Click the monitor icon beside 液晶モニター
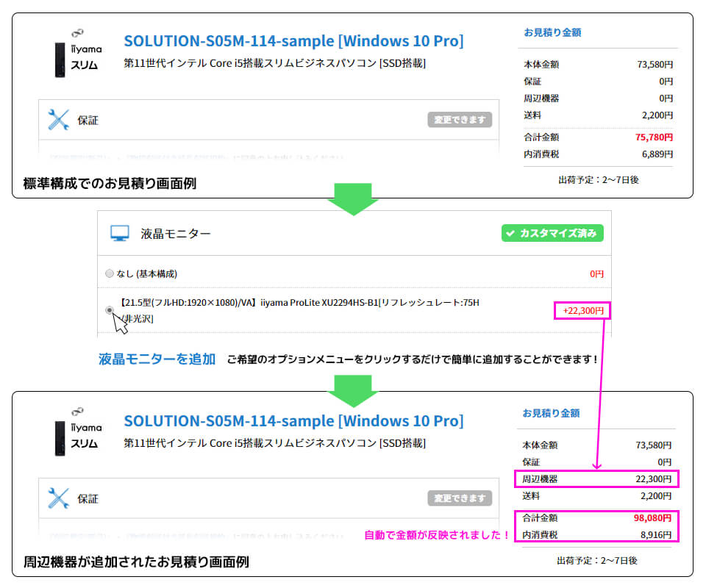706x588 pixels. pyautogui.click(x=120, y=233)
